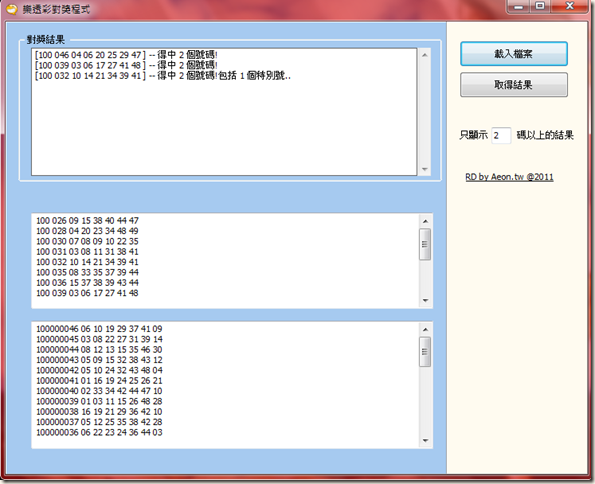The image size is (595, 484).
Task: Click draw row 100000036 06 22 23 24 36 44 03
Action: (x=99, y=432)
